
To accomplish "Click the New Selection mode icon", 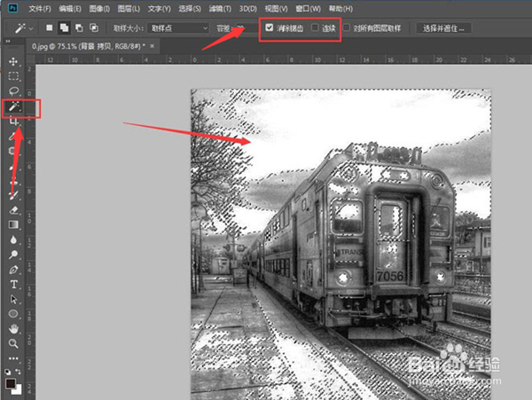I will click(x=49, y=27).
